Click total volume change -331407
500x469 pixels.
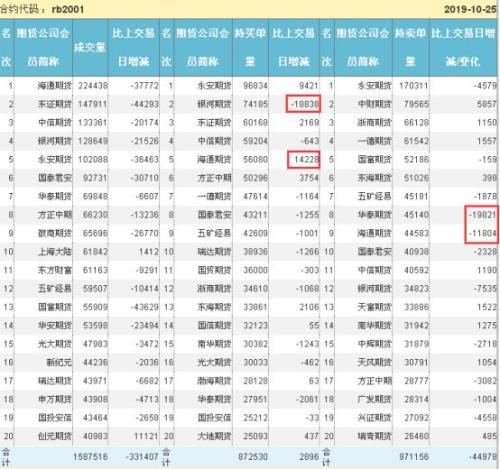pyautogui.click(x=142, y=457)
